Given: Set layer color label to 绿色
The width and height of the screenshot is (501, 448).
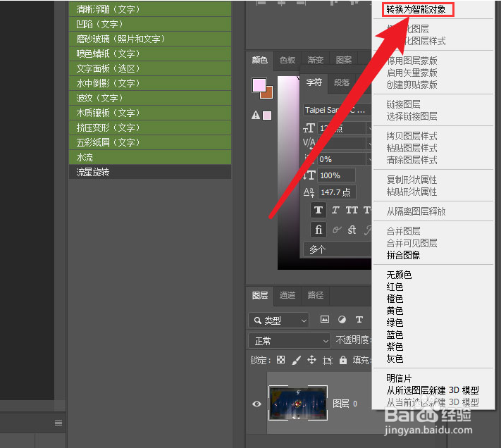Looking at the screenshot, I should pyautogui.click(x=395, y=323).
